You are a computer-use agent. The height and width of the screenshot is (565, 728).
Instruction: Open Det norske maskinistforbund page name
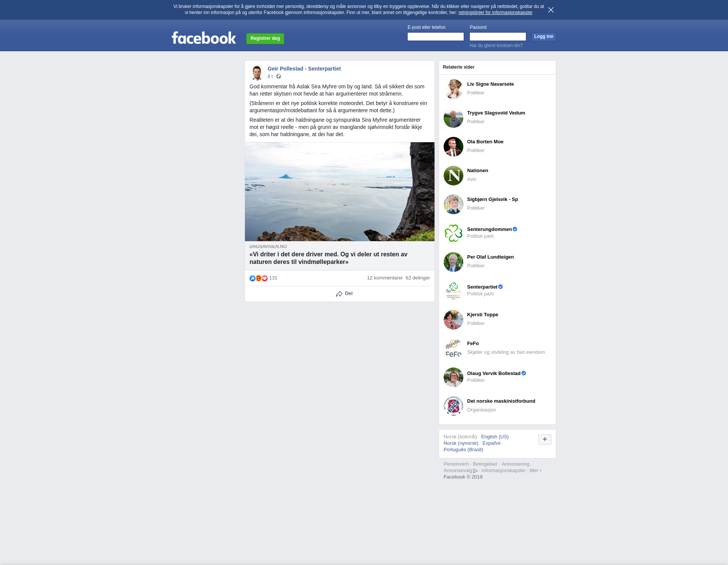point(501,401)
